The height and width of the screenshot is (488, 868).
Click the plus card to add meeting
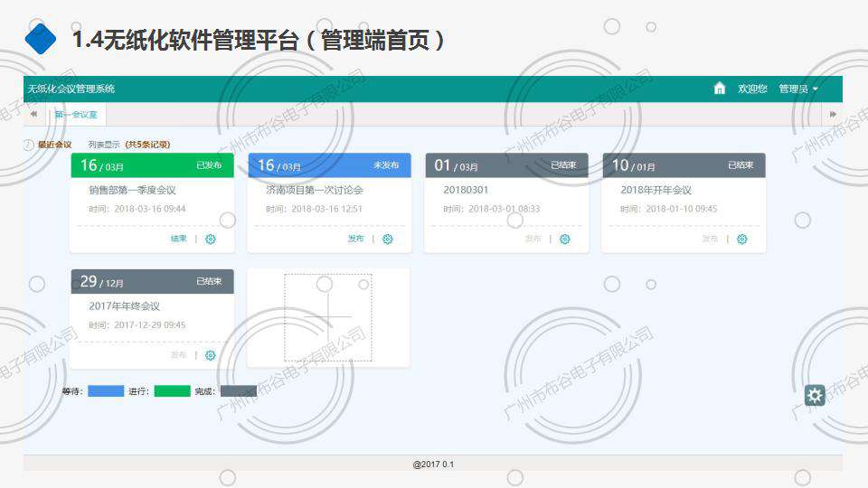[328, 317]
